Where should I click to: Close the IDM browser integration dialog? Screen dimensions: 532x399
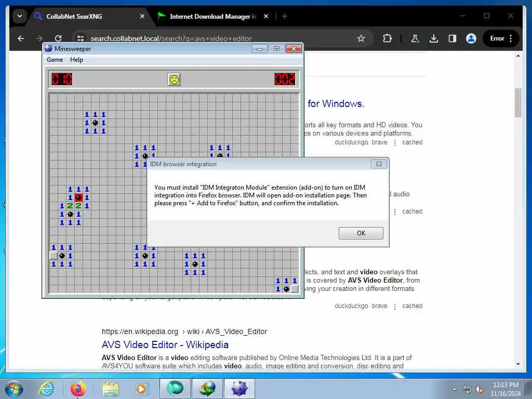(x=379, y=164)
